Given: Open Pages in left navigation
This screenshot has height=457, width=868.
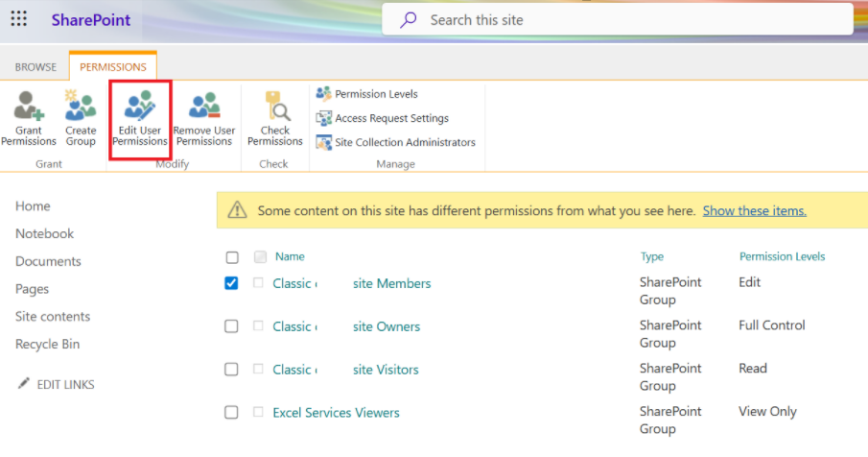Looking at the screenshot, I should click(x=32, y=289).
